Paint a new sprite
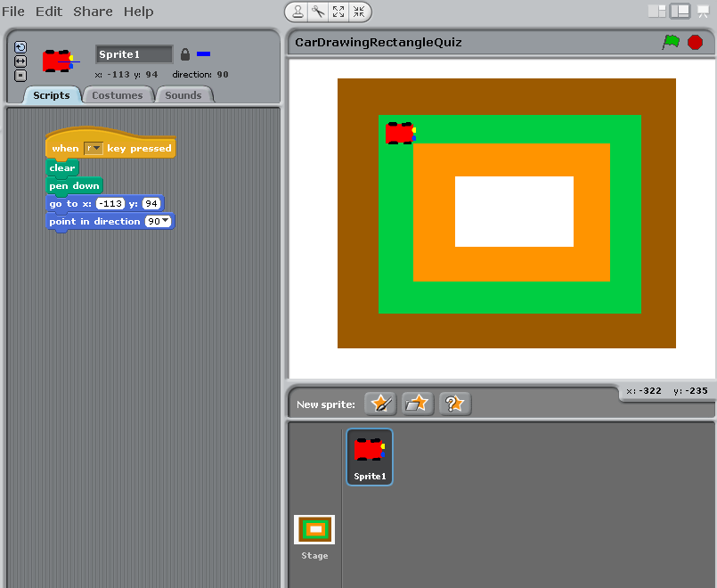The height and width of the screenshot is (588, 717). coord(380,404)
